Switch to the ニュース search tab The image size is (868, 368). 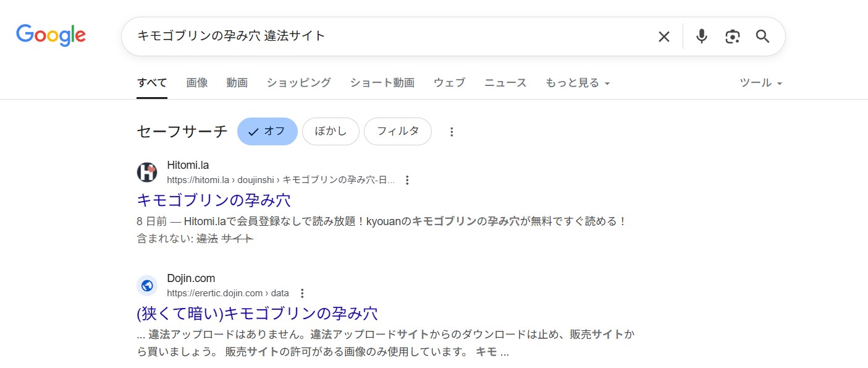505,82
